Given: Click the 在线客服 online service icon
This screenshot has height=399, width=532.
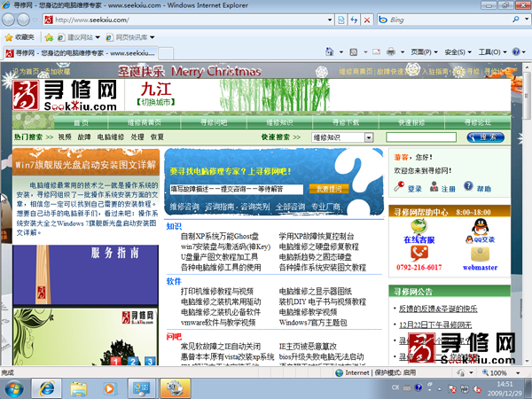Looking at the screenshot, I should click(x=419, y=227).
